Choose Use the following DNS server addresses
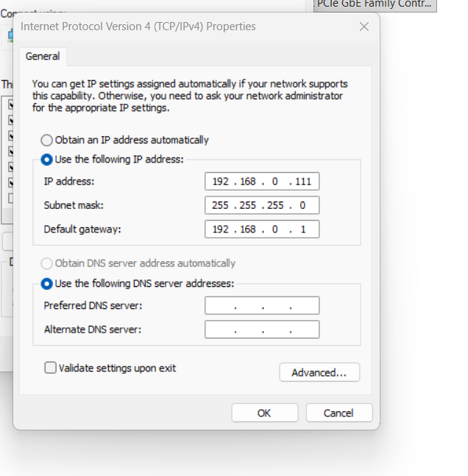468x476 pixels. click(x=47, y=283)
